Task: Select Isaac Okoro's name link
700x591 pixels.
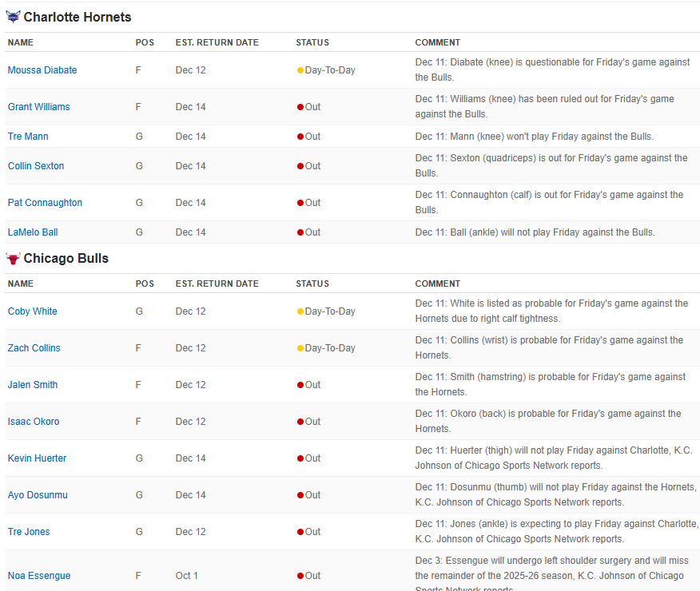Action: [x=34, y=422]
